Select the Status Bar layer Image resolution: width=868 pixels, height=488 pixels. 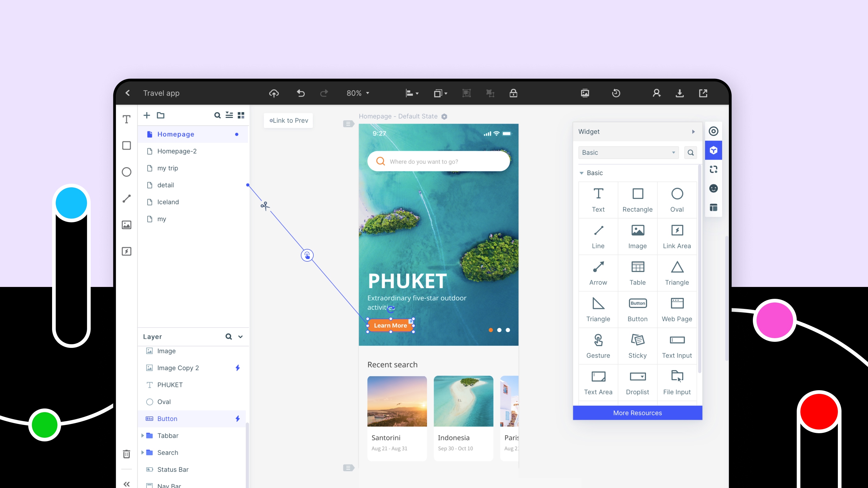(192, 469)
